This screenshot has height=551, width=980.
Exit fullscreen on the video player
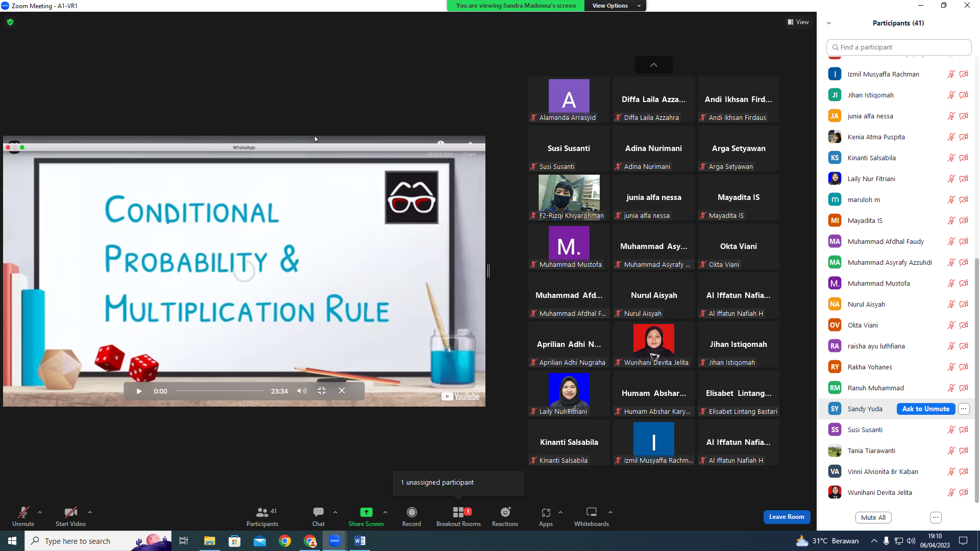[x=322, y=391]
